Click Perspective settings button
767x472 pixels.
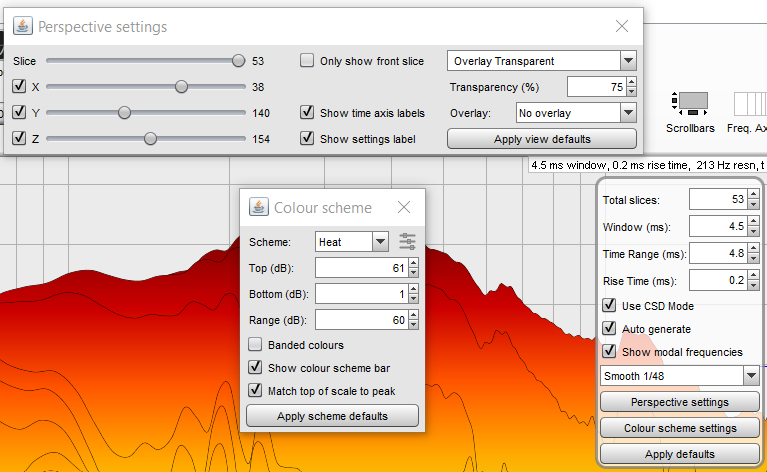tap(679, 402)
